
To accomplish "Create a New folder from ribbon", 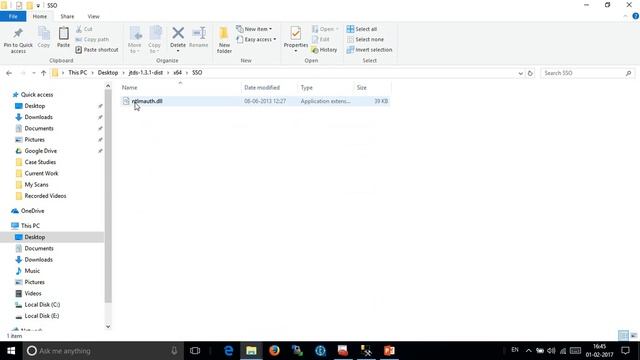I will [x=224, y=40].
